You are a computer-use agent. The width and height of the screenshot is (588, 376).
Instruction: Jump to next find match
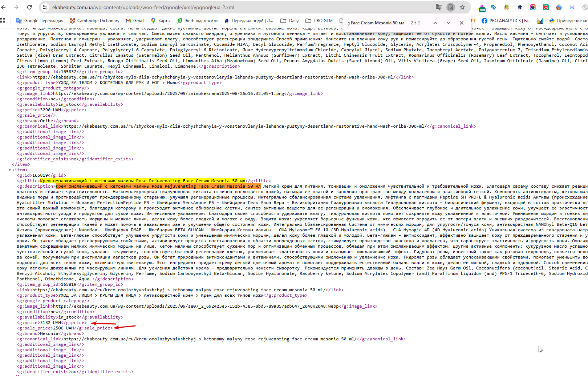click(449, 23)
